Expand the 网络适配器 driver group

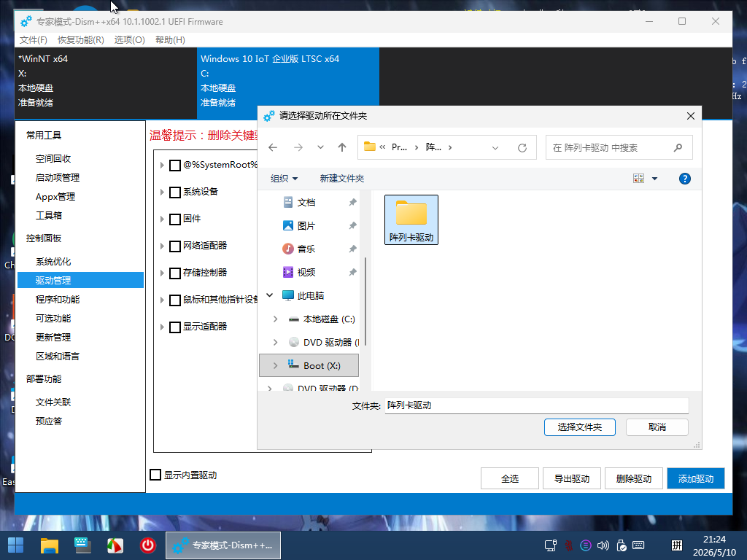pos(162,246)
